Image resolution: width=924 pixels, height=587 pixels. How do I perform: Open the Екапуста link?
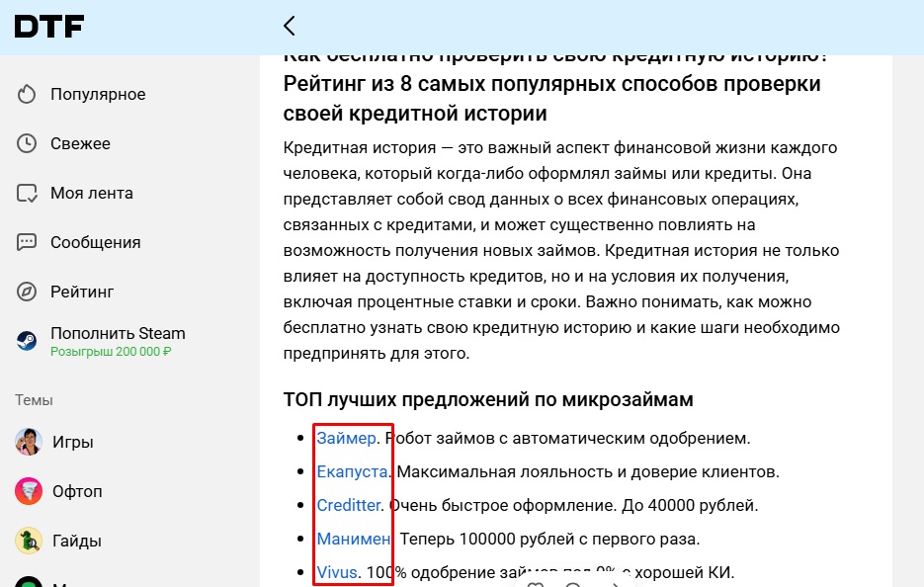tap(353, 472)
